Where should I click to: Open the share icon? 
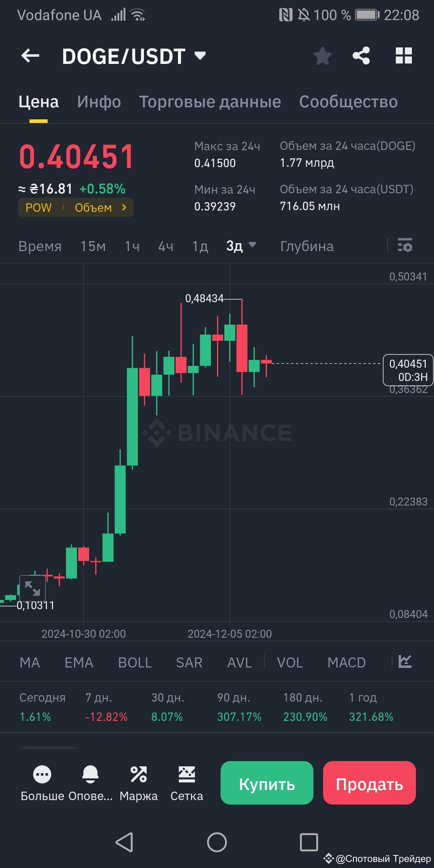point(361,55)
